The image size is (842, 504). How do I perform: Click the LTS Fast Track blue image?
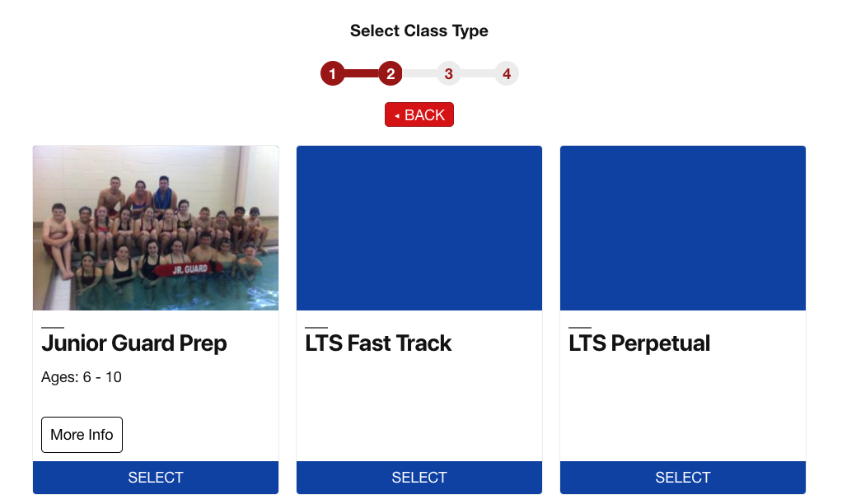(x=419, y=228)
